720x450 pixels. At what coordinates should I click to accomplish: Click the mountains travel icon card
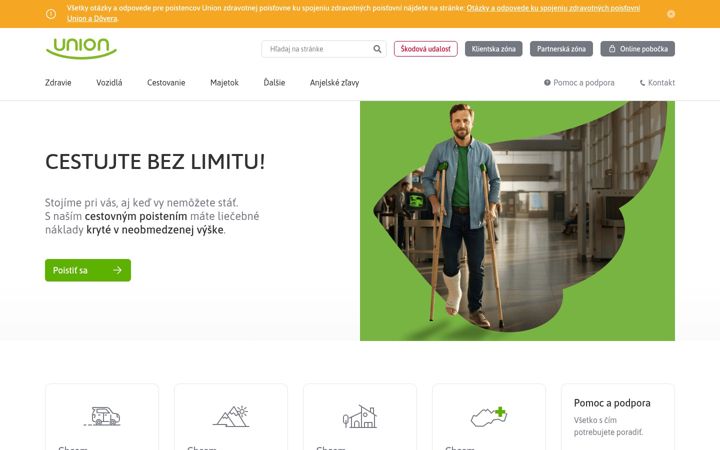pyautogui.click(x=231, y=417)
